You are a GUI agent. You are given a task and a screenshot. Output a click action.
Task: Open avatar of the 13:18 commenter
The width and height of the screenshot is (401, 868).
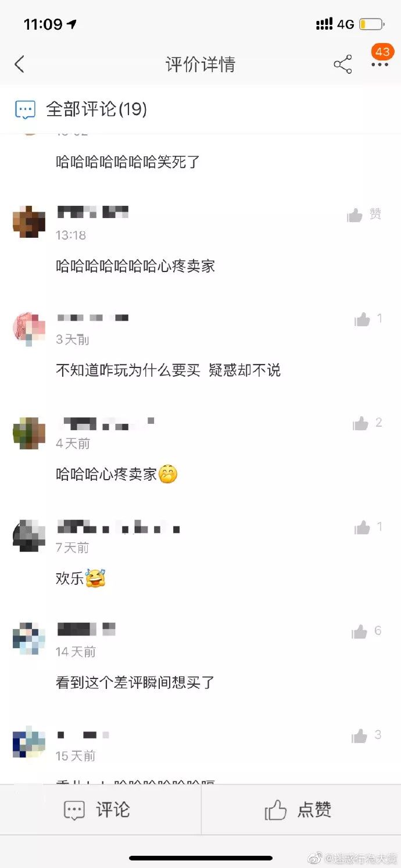(x=29, y=222)
